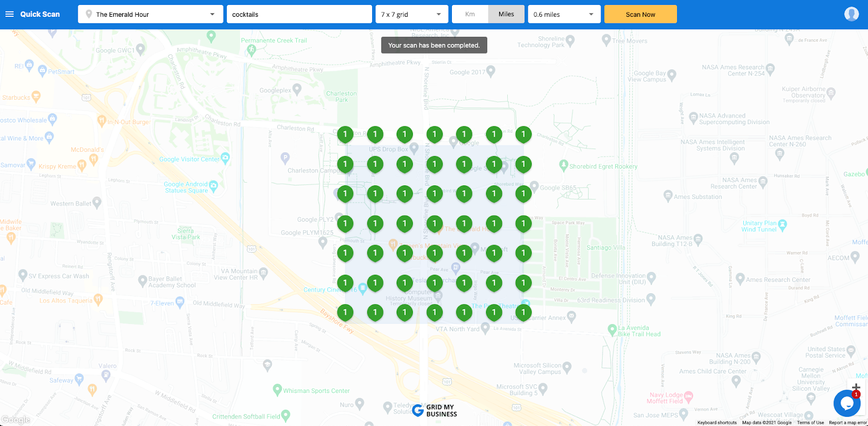868x426 pixels.
Task: Click the Sierra Vista Park label
Action: click(186, 234)
